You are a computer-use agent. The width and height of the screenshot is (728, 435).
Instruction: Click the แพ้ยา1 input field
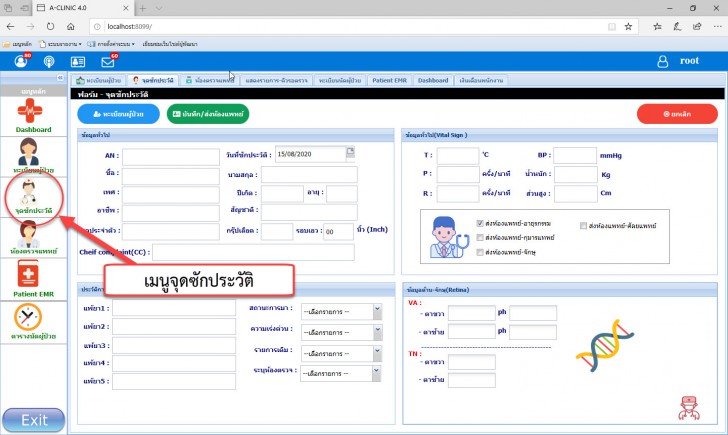pyautogui.click(x=174, y=308)
